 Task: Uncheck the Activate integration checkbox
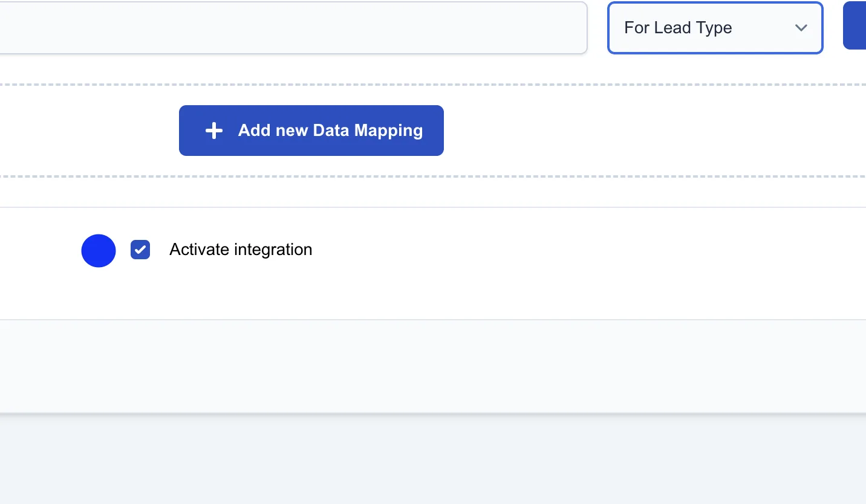pos(140,250)
